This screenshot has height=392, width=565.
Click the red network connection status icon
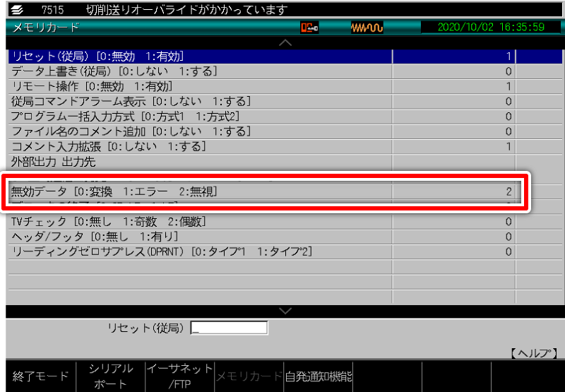pos(309,28)
